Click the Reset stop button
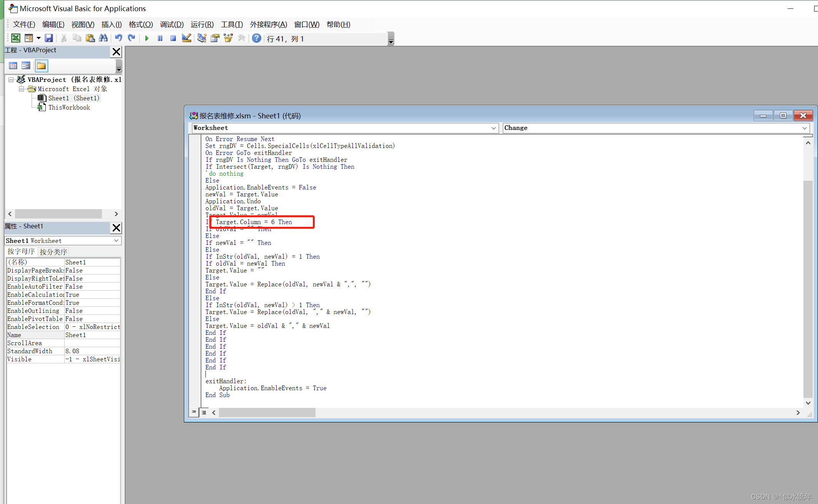Viewport: 818px width, 504px height. (173, 38)
